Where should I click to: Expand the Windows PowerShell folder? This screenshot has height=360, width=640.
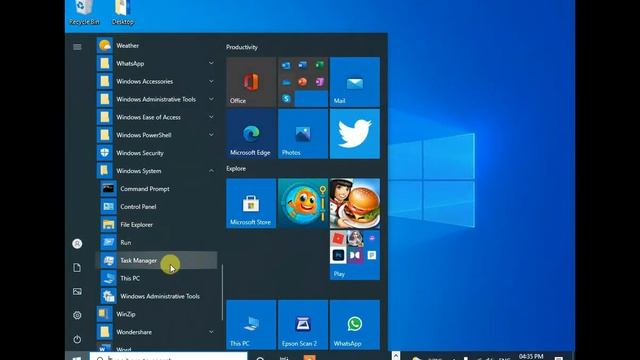point(157,135)
